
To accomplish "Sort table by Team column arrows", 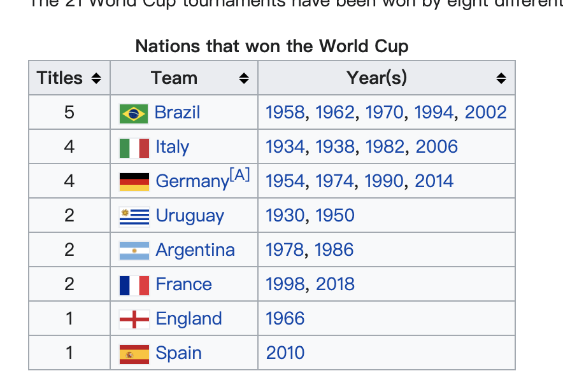I will pos(244,78).
